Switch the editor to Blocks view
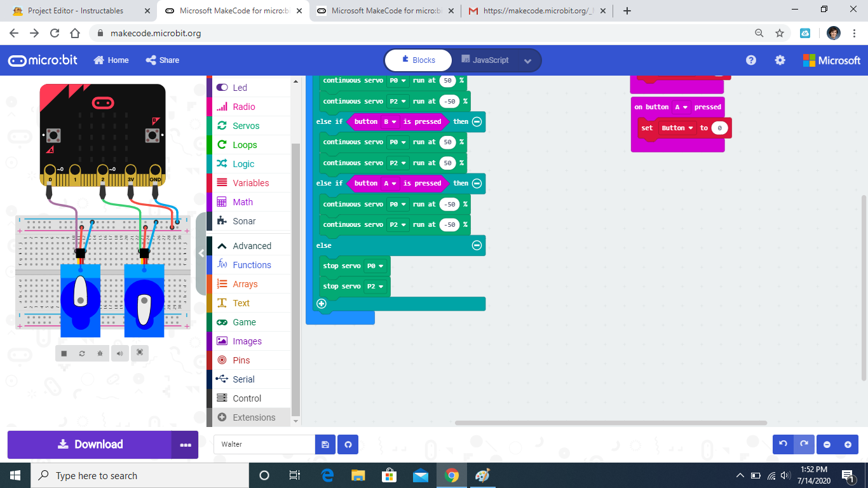Viewport: 868px width, 488px height. [419, 60]
